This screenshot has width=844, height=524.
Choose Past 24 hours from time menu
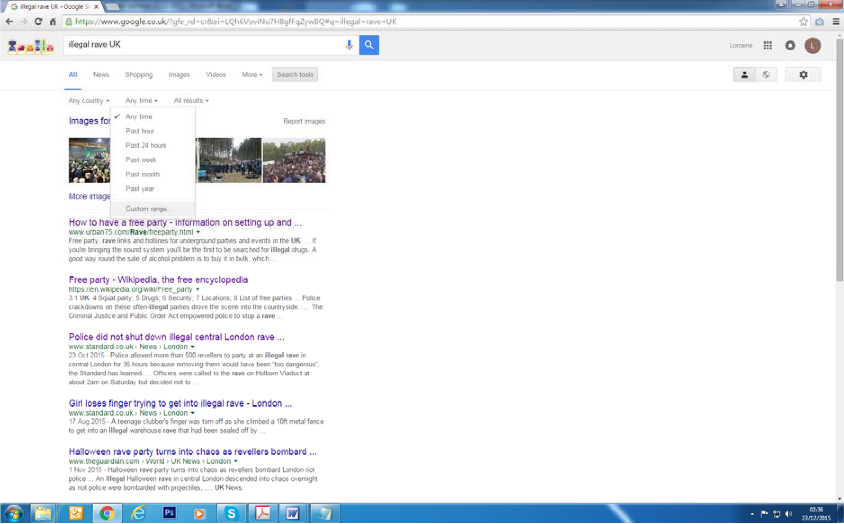pos(146,146)
